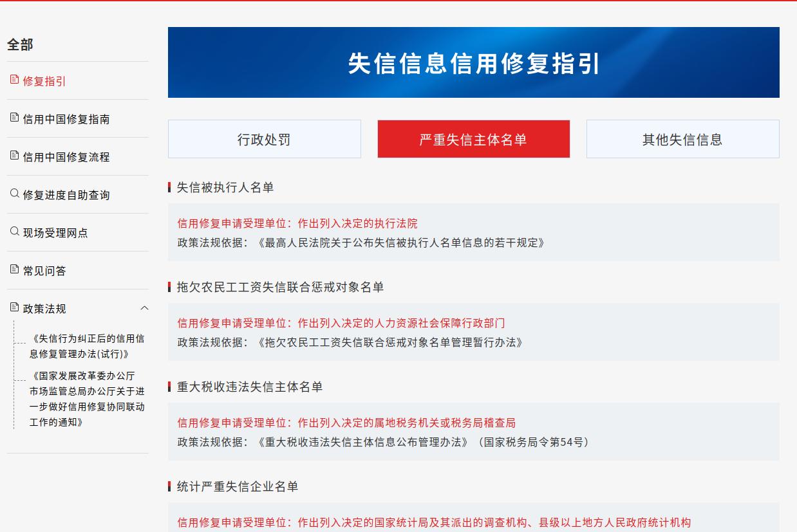This screenshot has height=532, width=797.
Task: Click the document icon beside 信用中国修复指南
Action: 14,118
